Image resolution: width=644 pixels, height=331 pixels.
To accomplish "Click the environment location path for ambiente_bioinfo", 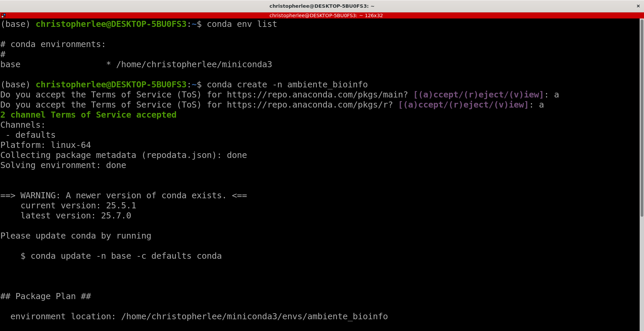I will click(254, 317).
